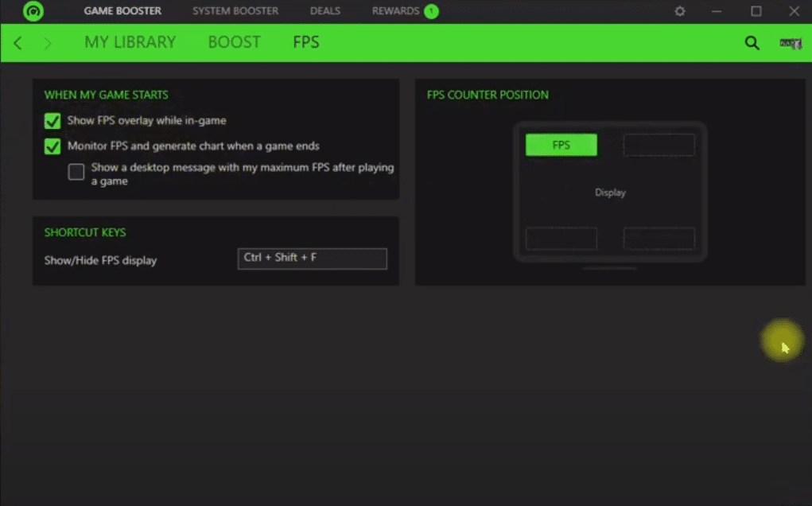Go forward with the right arrow
The image size is (812, 506).
[48, 43]
